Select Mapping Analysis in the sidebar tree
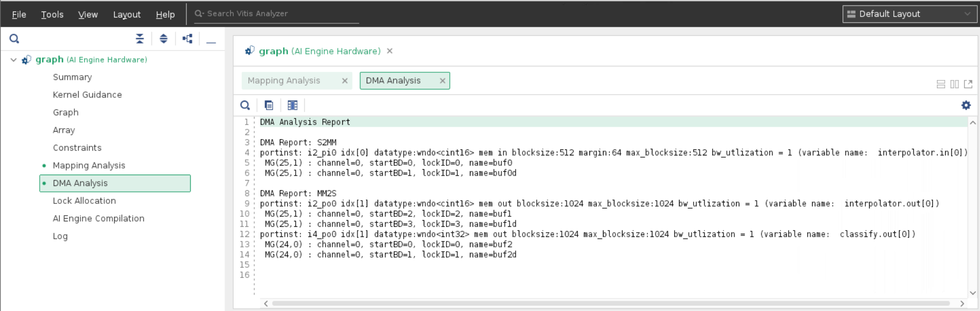Viewport: 980px width, 311px height. click(x=89, y=165)
